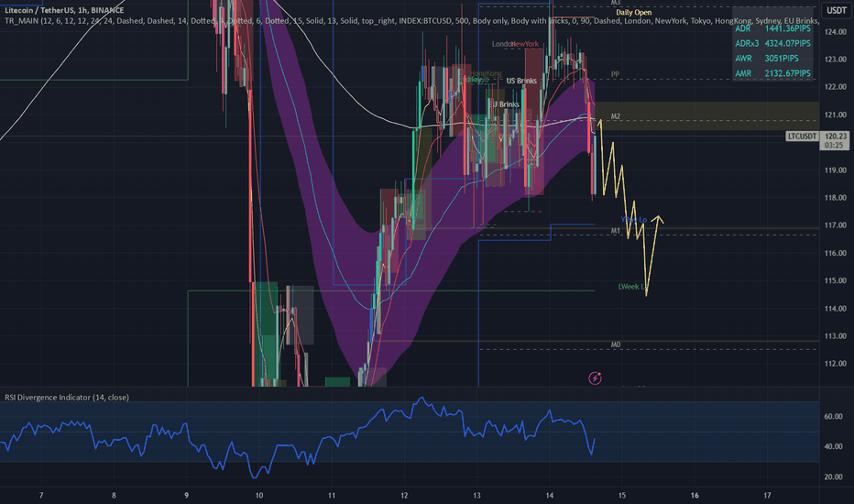Click the EU Brinks label on chart
Screen dimensions: 854x504
[504, 104]
